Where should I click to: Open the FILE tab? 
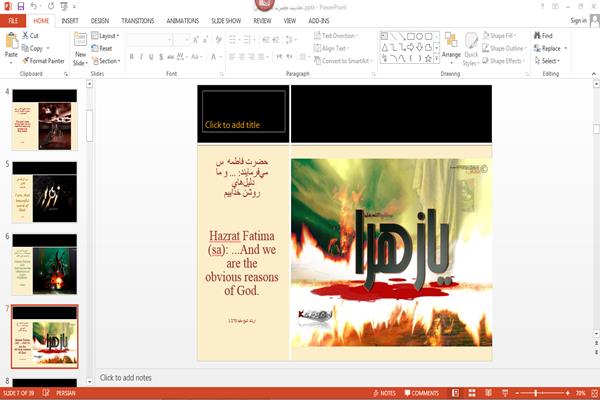13,21
